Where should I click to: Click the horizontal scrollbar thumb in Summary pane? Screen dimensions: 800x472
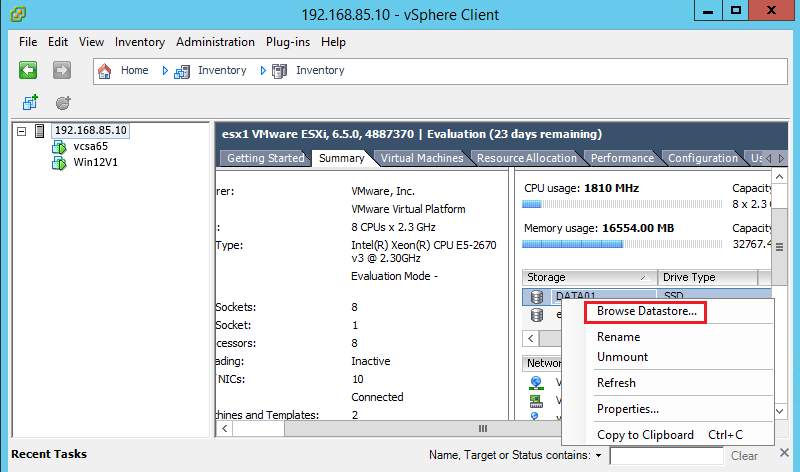[x=483, y=429]
